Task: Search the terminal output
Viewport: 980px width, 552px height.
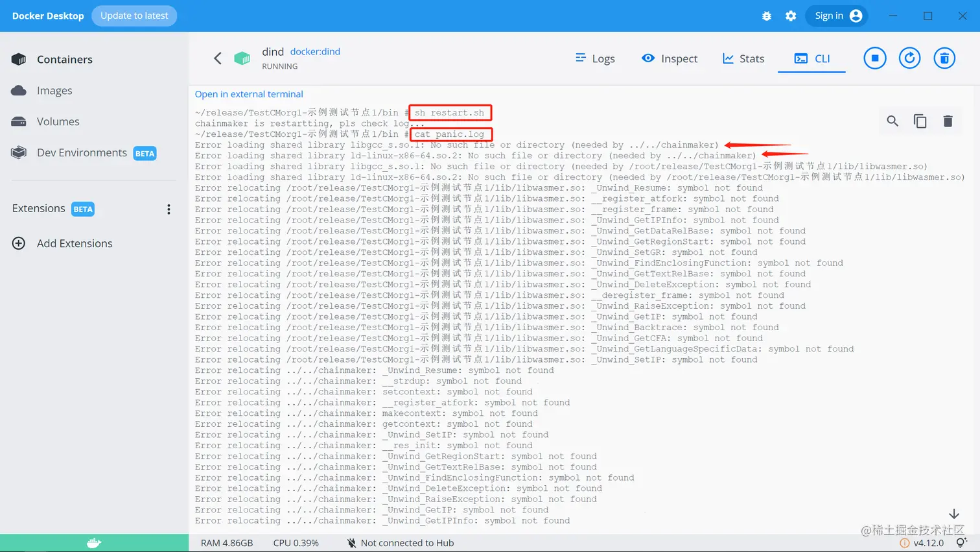Action: 892,121
